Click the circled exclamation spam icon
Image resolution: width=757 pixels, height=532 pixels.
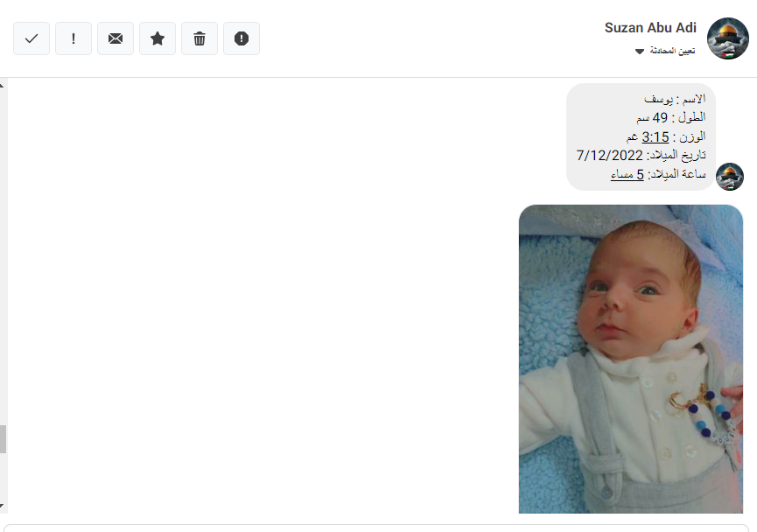point(242,38)
